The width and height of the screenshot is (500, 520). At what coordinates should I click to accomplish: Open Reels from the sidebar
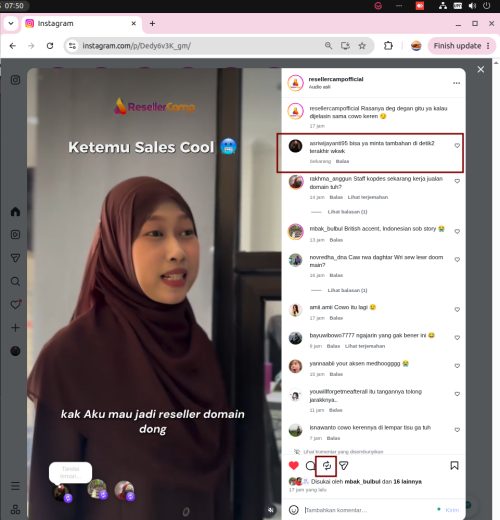[15, 235]
